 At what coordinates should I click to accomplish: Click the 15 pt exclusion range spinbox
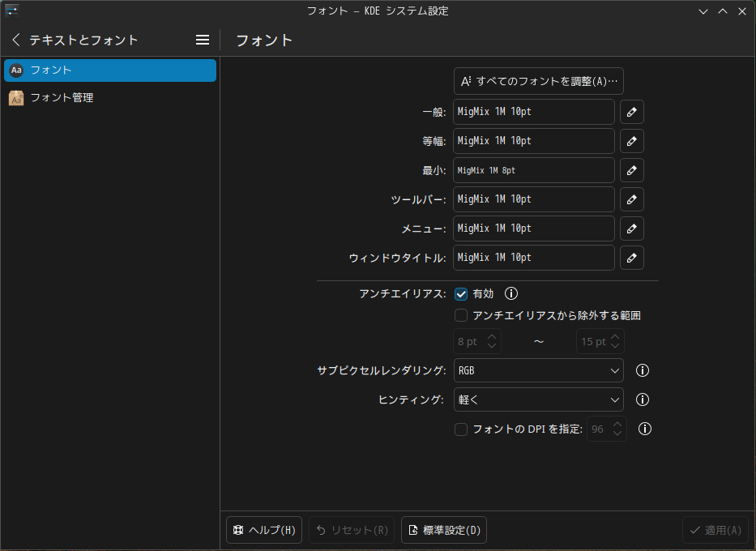click(600, 341)
